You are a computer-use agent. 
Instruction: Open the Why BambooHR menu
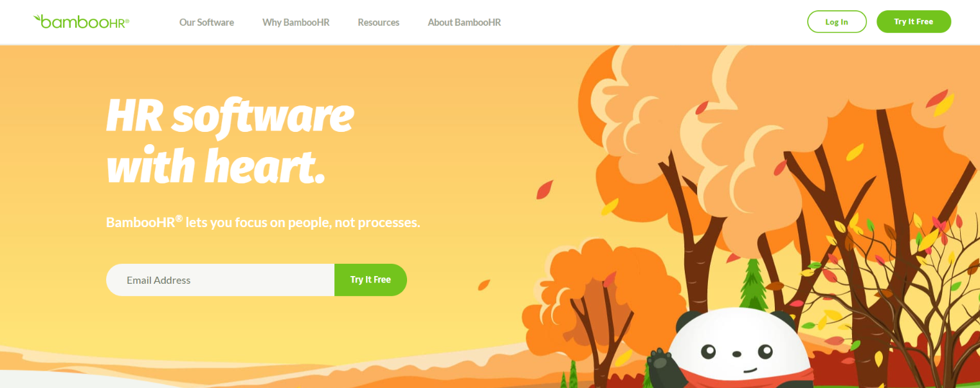(296, 22)
